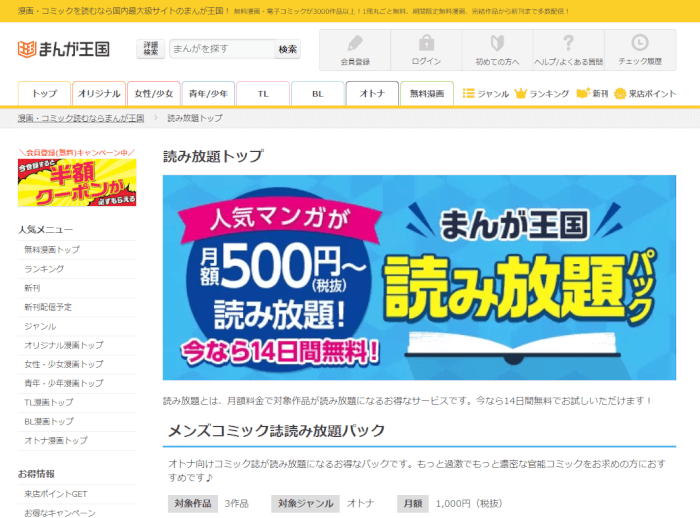Focus the まんがを探す search field

[x=222, y=49]
